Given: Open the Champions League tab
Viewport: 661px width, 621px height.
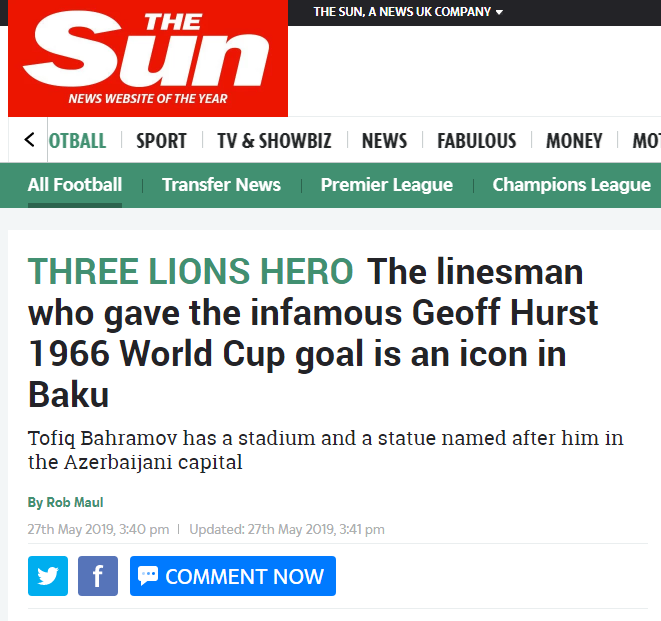Looking at the screenshot, I should 571,185.
